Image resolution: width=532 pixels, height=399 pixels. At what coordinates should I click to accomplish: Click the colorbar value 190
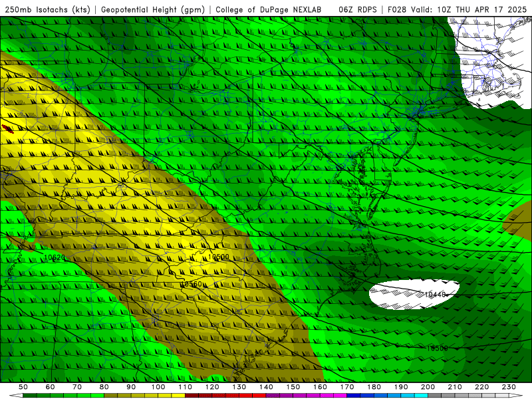pyautogui.click(x=401, y=387)
